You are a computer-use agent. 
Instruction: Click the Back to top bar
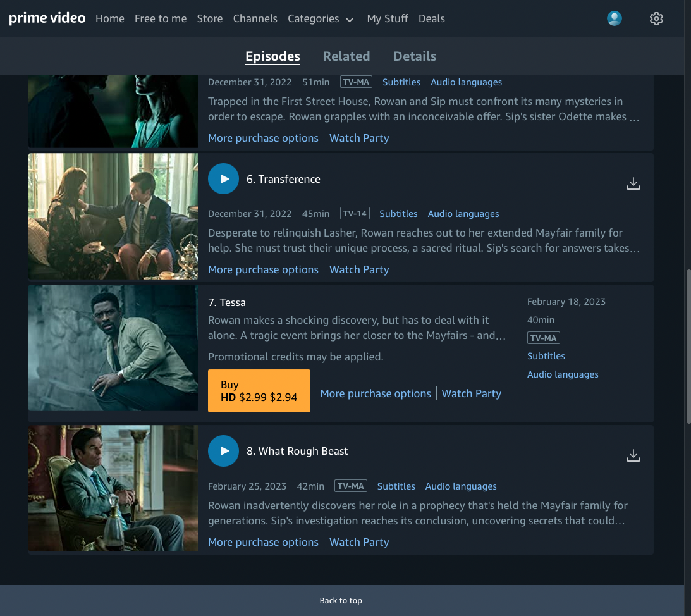tap(341, 600)
